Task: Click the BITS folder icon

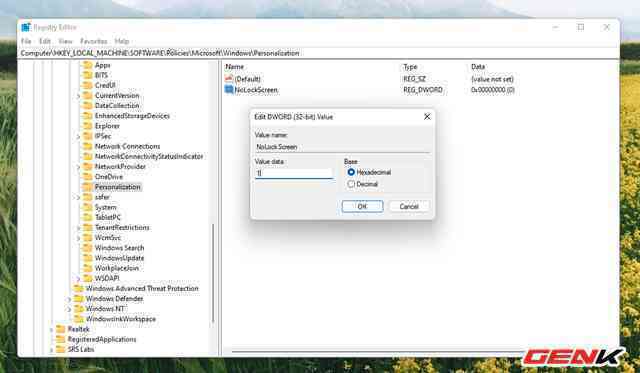Action: [87, 75]
